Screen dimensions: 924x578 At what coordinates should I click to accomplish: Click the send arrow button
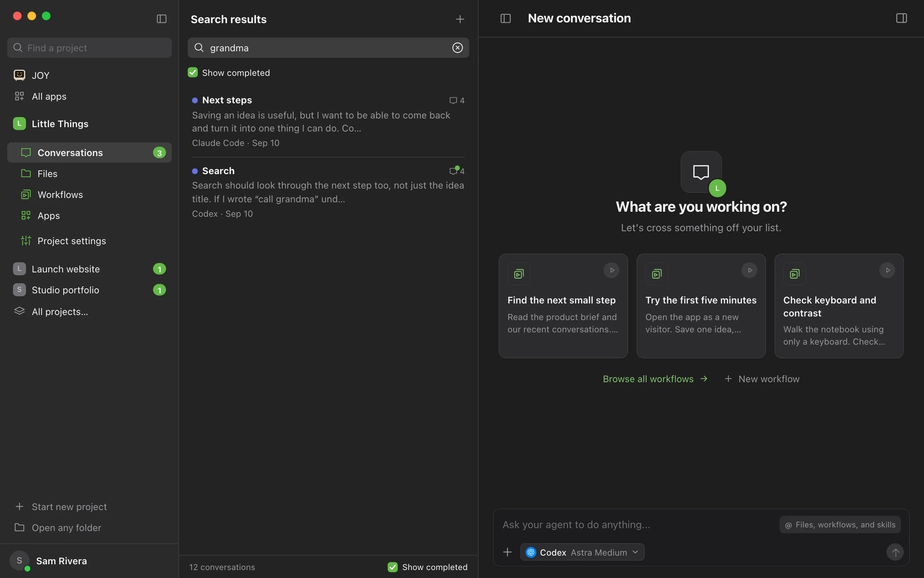pyautogui.click(x=895, y=552)
